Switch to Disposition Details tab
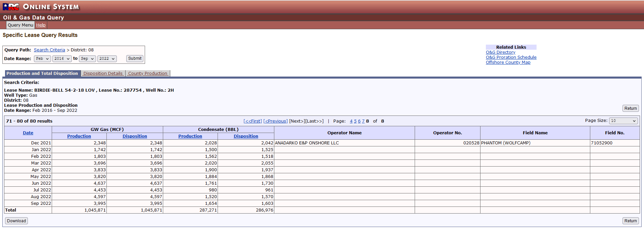Image resolution: width=644 pixels, height=228 pixels. [103, 74]
